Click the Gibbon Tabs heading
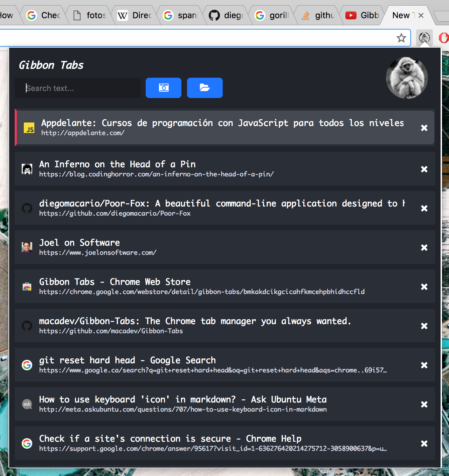The width and height of the screenshot is (449, 476). click(51, 65)
